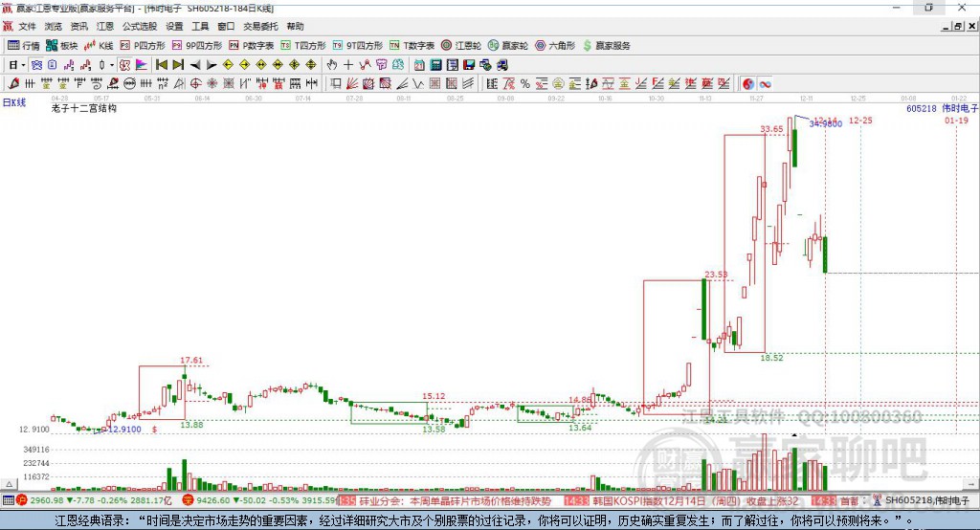
Task: Open the 江恩 menu
Action: click(x=105, y=26)
